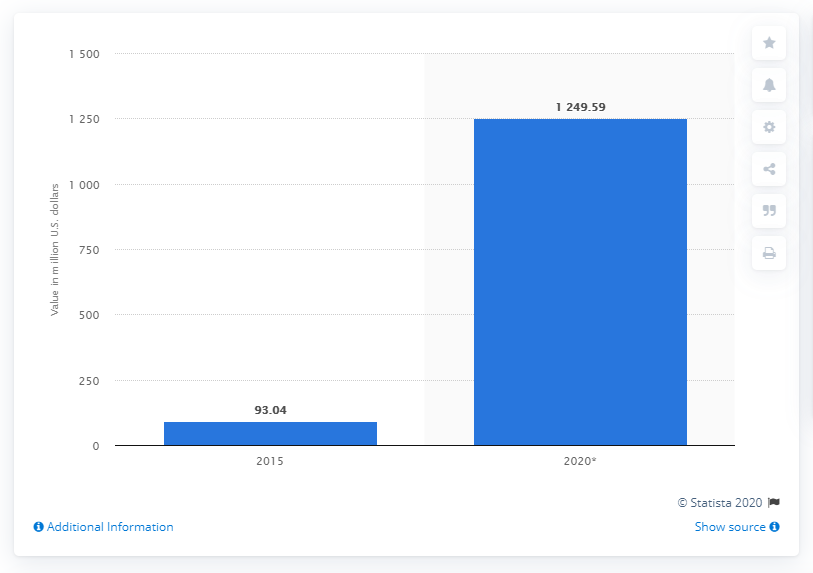Click the 1 249.59 data label
The image size is (813, 573).
click(580, 107)
